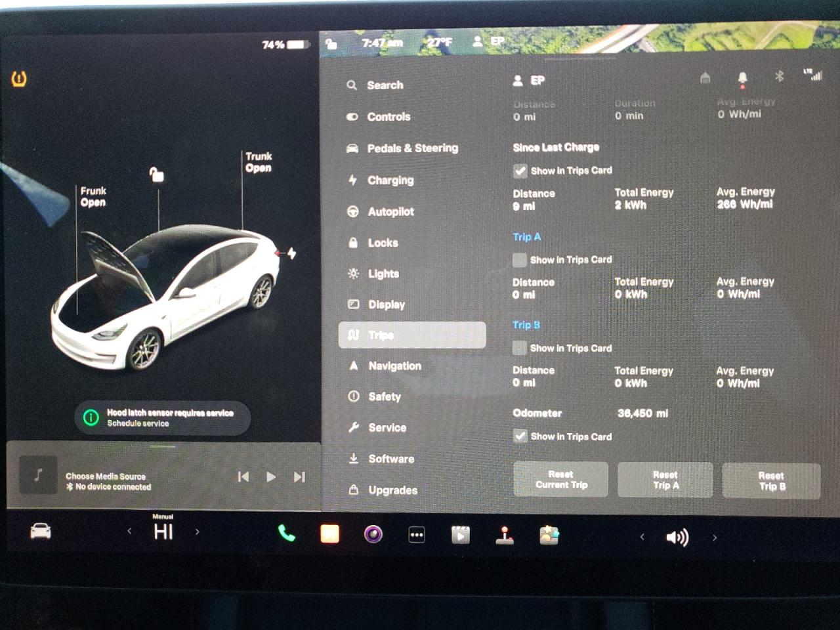
Task: Tap the tire pressure warning icon
Action: (19, 79)
